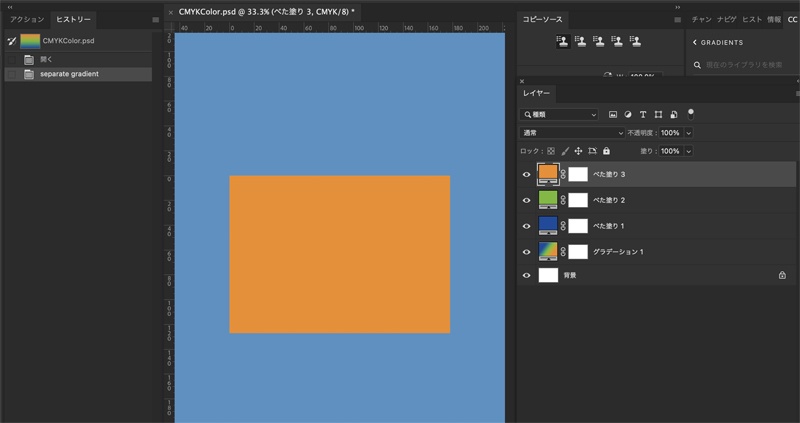Click the orange color thumbnail of べた塗り 3
The height and width of the screenshot is (423, 800).
(x=548, y=174)
